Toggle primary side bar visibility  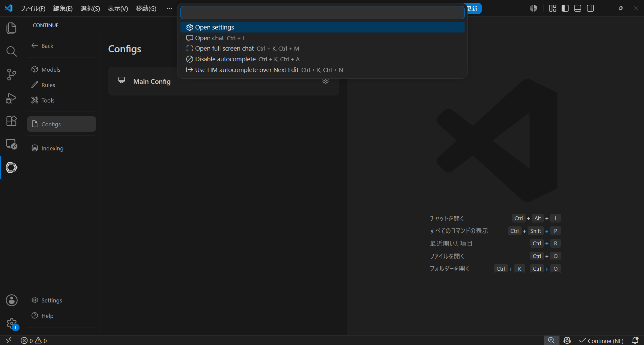pyautogui.click(x=565, y=8)
